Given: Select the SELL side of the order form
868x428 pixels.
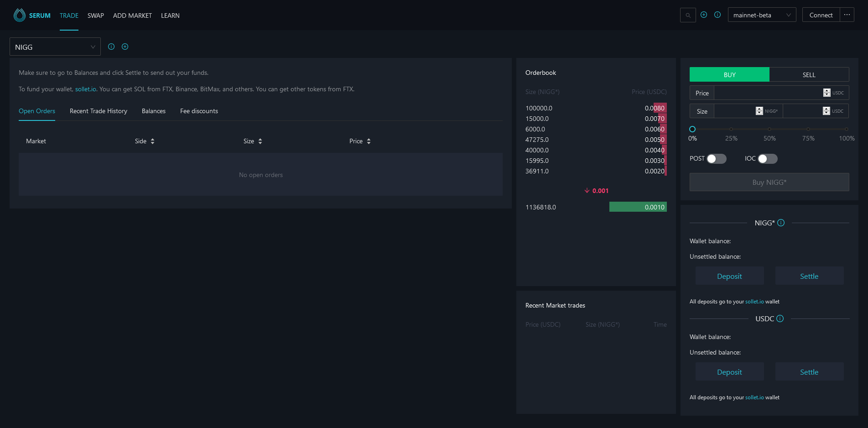Looking at the screenshot, I should [809, 74].
